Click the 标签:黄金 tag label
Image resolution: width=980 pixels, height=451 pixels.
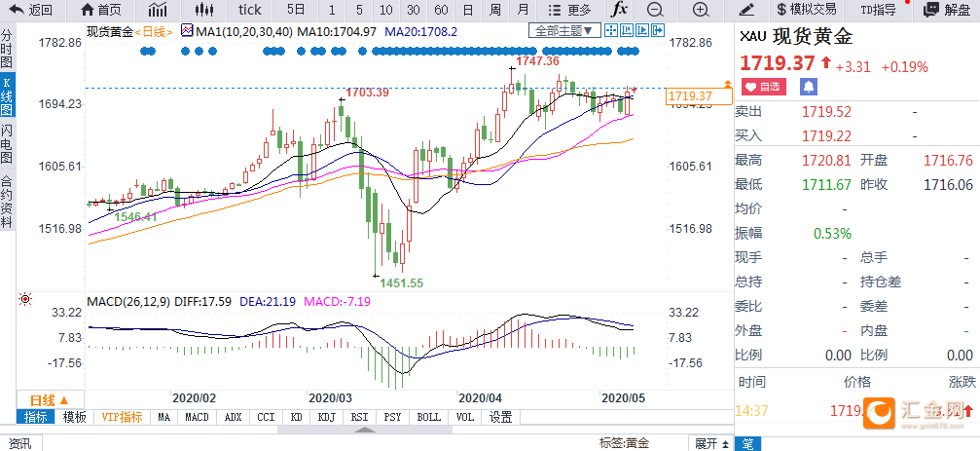click(624, 443)
